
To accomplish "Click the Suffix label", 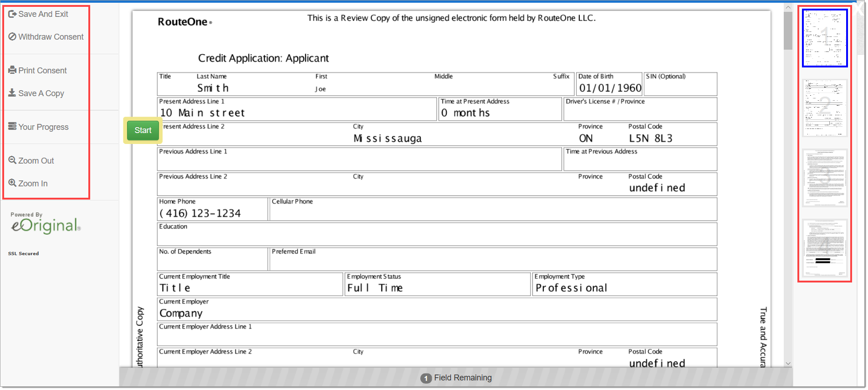I will coord(561,77).
